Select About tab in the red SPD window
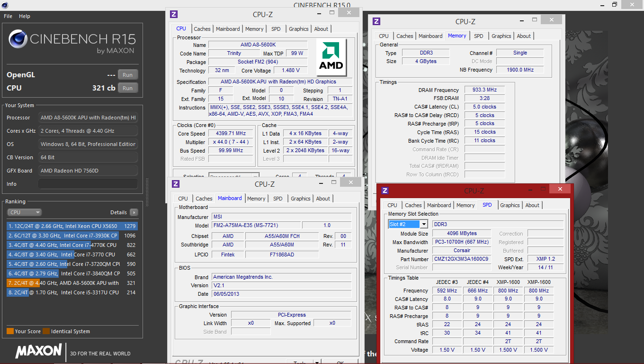The width and height of the screenshot is (644, 364). click(532, 205)
